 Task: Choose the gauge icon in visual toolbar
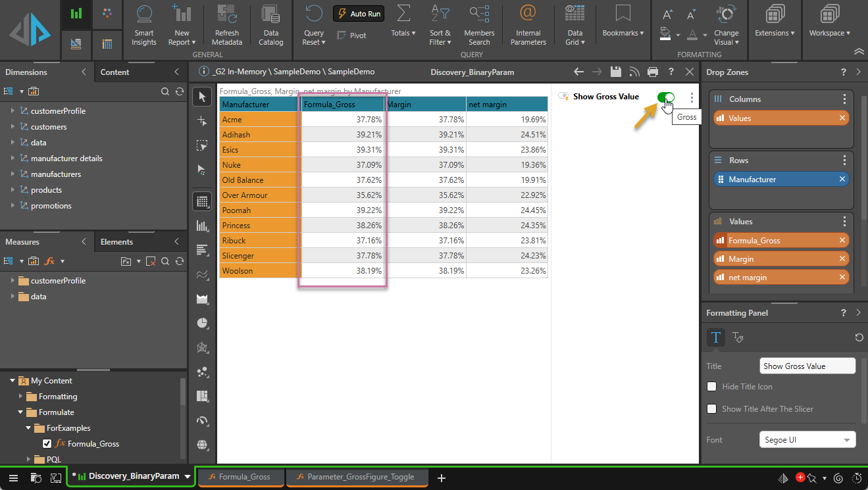click(202, 420)
